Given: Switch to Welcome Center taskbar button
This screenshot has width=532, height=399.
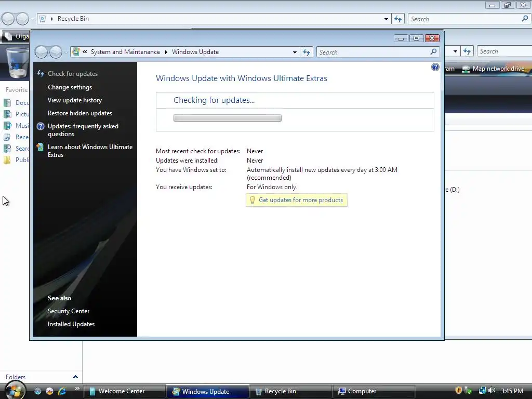Looking at the screenshot, I should (x=124, y=391).
